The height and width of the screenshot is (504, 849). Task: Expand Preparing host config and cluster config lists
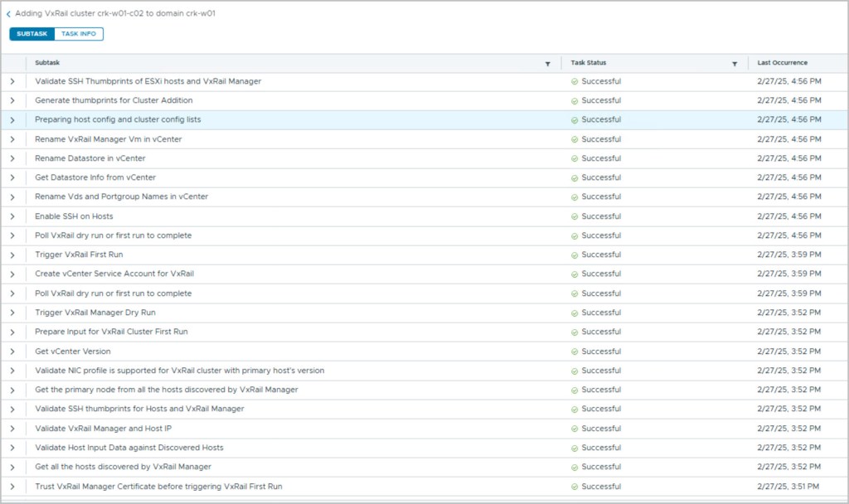click(x=12, y=119)
